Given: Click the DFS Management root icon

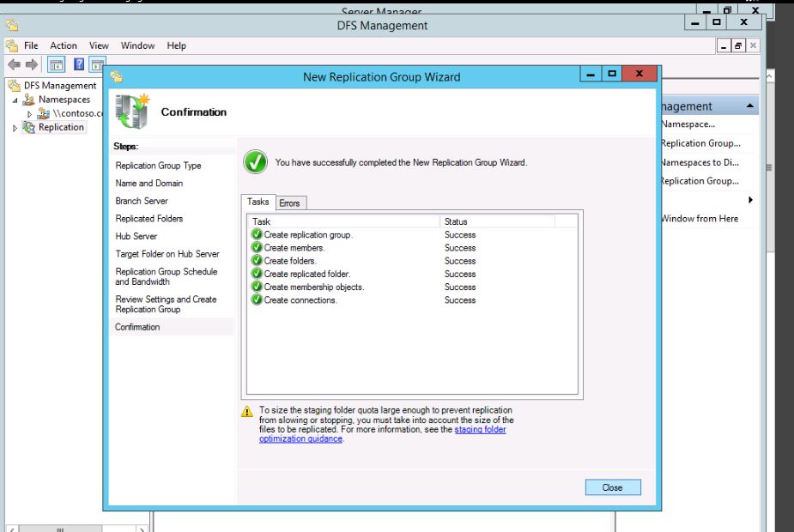Looking at the screenshot, I should pos(14,86).
